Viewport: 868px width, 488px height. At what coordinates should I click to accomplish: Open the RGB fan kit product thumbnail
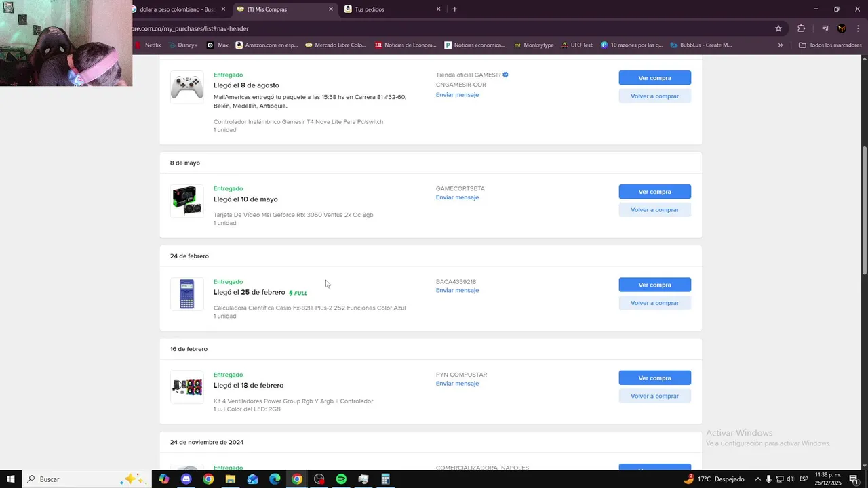coord(186,387)
